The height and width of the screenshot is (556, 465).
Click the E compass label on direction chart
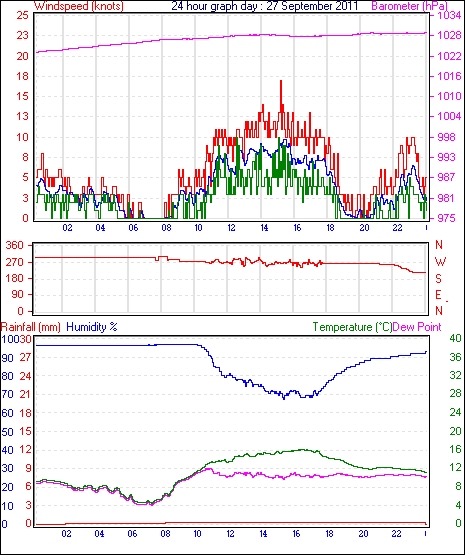[x=438, y=295]
